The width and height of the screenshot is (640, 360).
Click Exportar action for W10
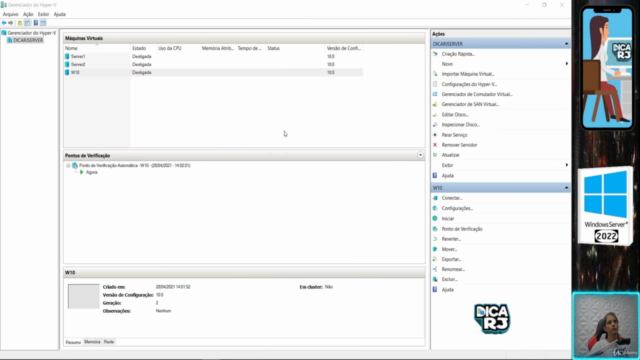pos(451,259)
